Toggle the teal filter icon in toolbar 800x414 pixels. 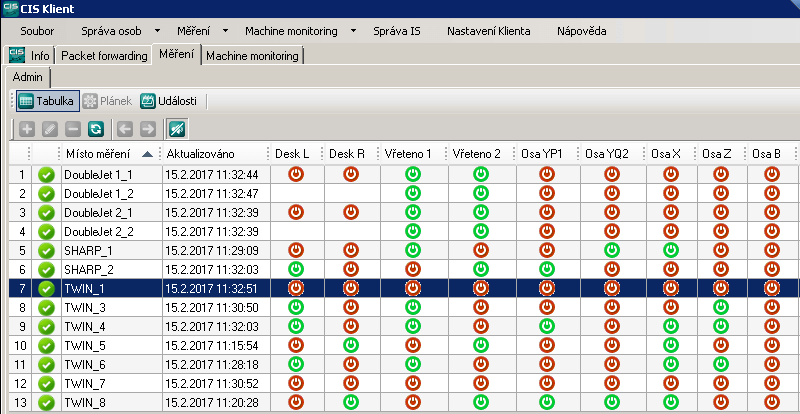point(177,129)
